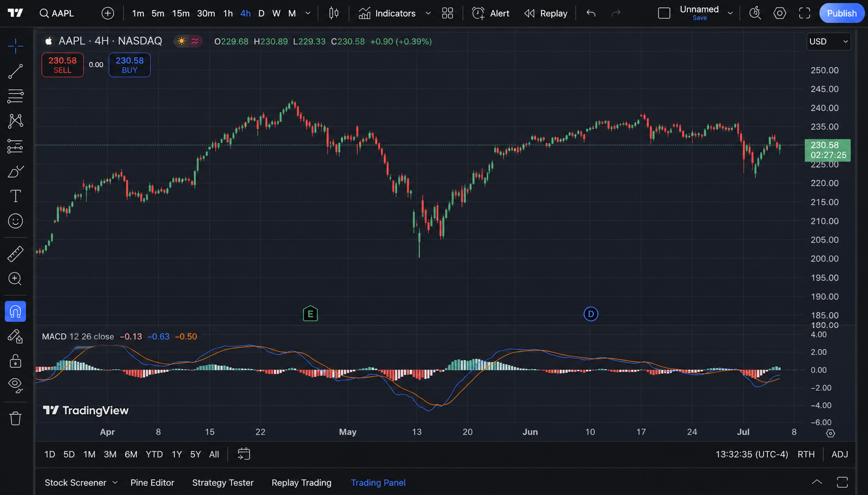
Task: Enter fullscreen mode
Action: (x=805, y=13)
